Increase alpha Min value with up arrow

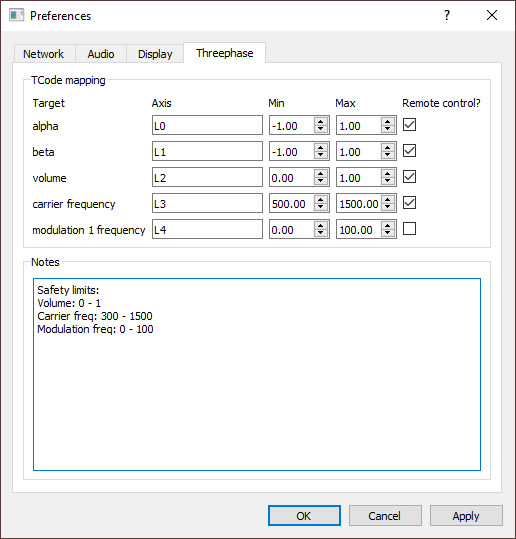coord(321,121)
